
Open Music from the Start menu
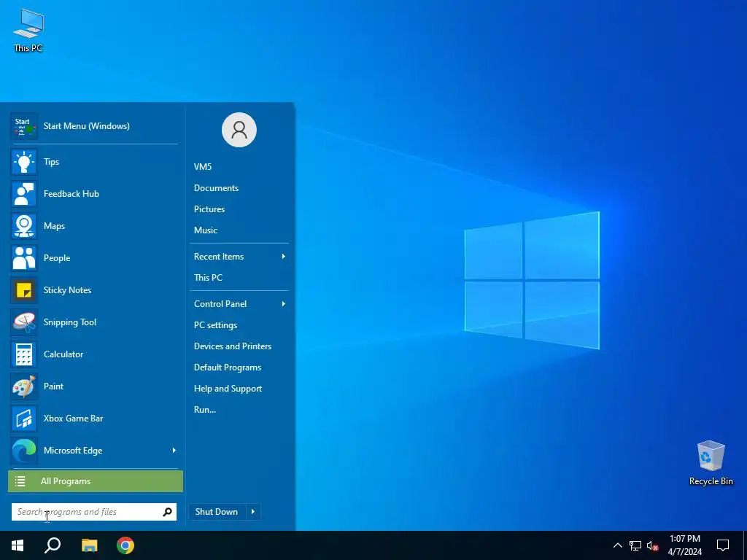coord(205,230)
